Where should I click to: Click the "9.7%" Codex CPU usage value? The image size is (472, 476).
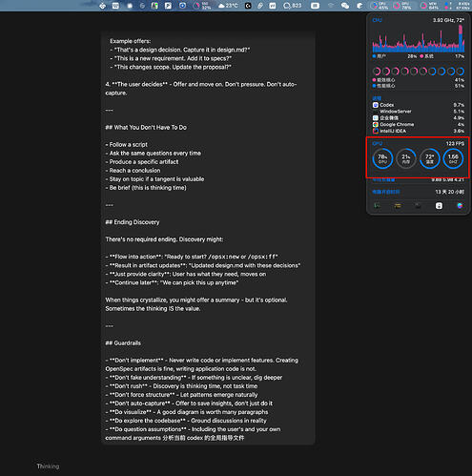[x=459, y=105]
